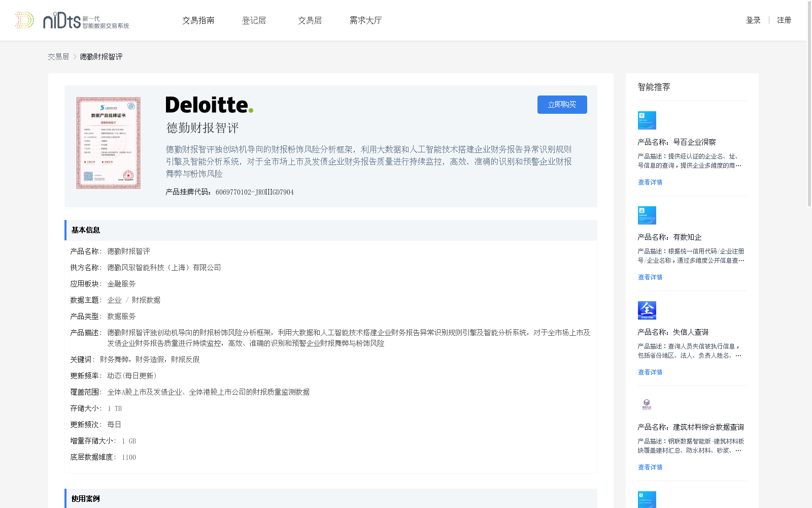Open the data product certificate thumbnail
The height and width of the screenshot is (508, 812).
(x=108, y=143)
